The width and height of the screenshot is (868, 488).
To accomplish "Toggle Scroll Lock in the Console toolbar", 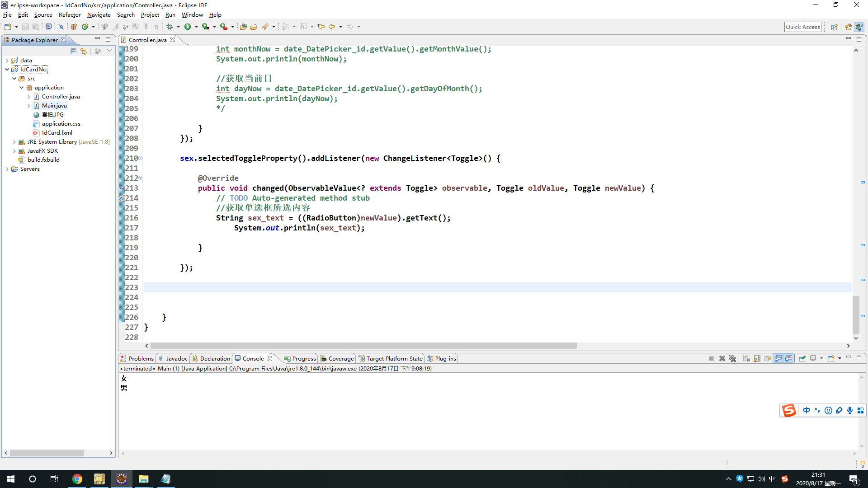I will point(757,358).
